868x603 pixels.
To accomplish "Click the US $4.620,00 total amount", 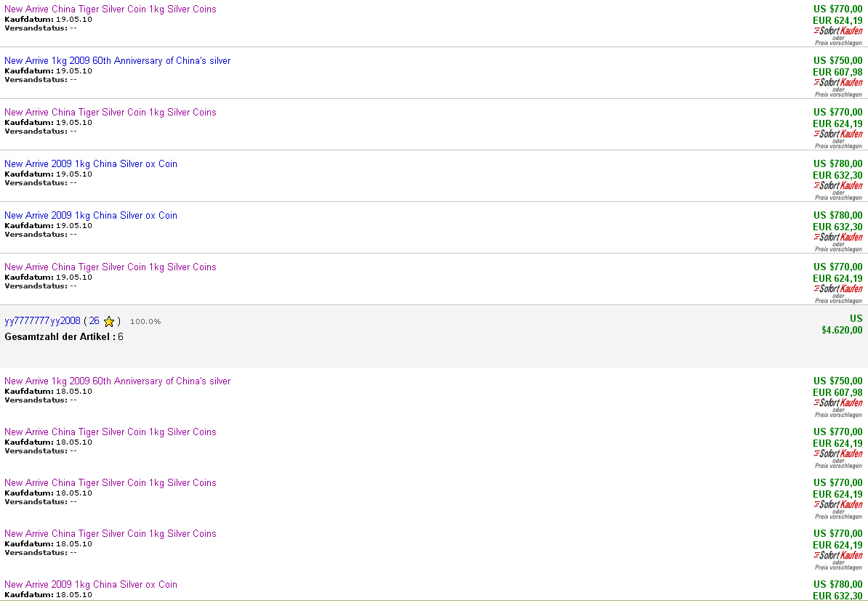I will [x=842, y=330].
